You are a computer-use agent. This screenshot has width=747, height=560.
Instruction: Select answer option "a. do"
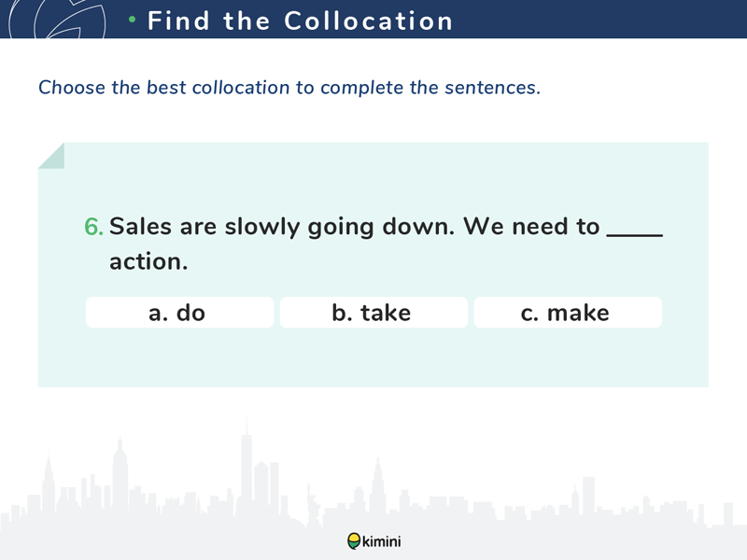(179, 313)
